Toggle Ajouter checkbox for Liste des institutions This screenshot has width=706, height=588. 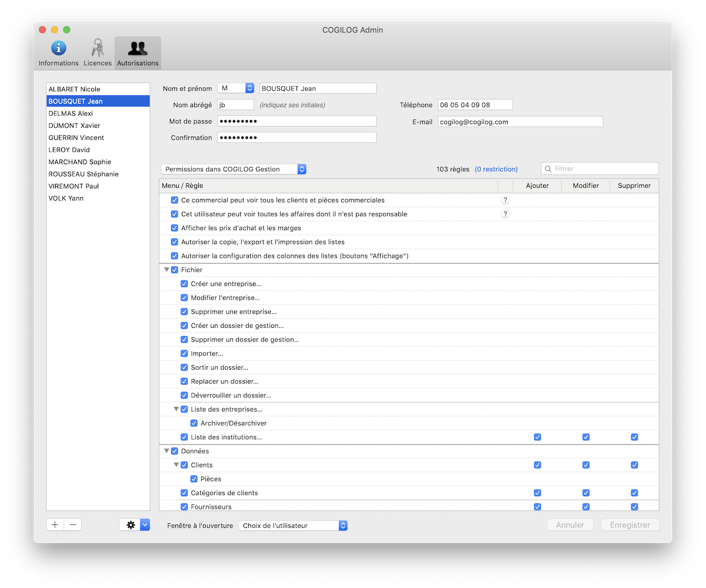tap(537, 437)
